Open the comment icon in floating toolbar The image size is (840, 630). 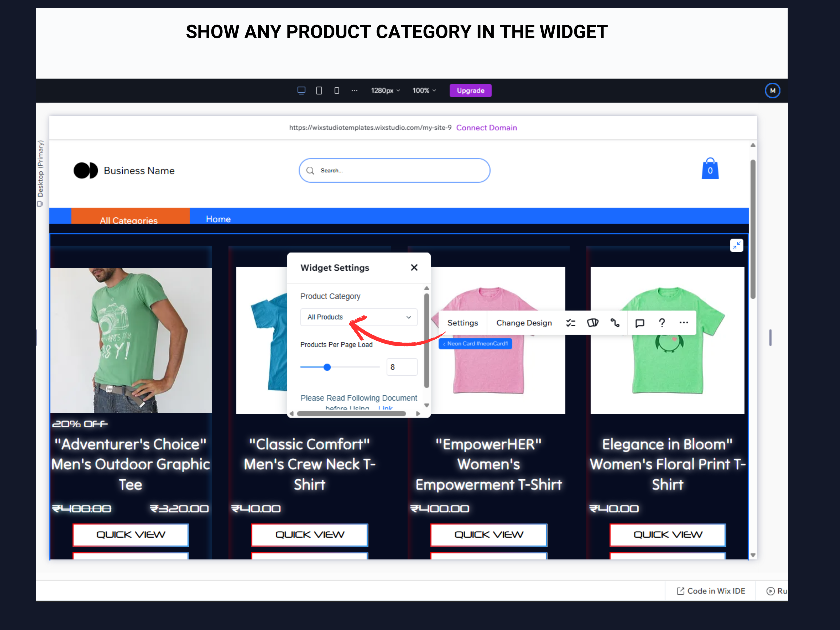pos(640,323)
